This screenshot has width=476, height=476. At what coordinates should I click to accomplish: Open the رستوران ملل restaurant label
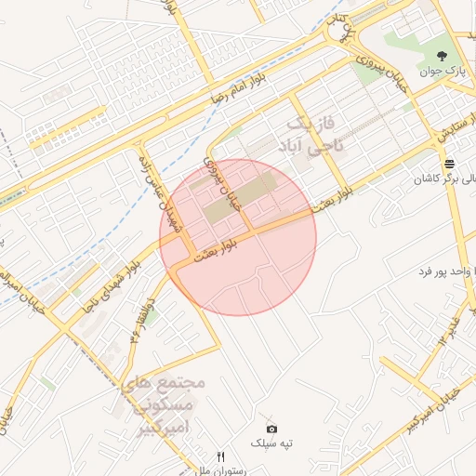coord(221,470)
